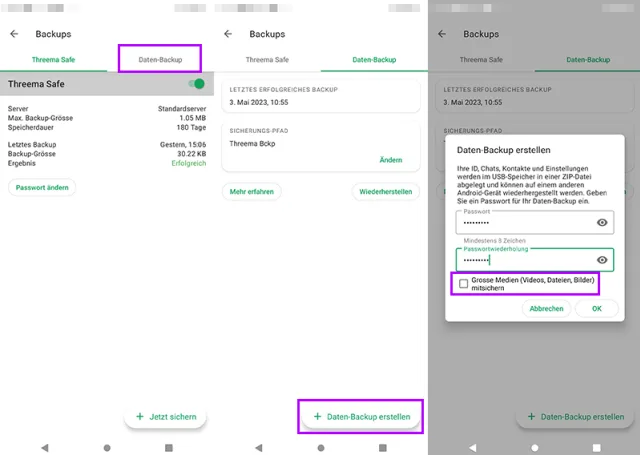Click Gestern, 15:06 backup time

[183, 144]
